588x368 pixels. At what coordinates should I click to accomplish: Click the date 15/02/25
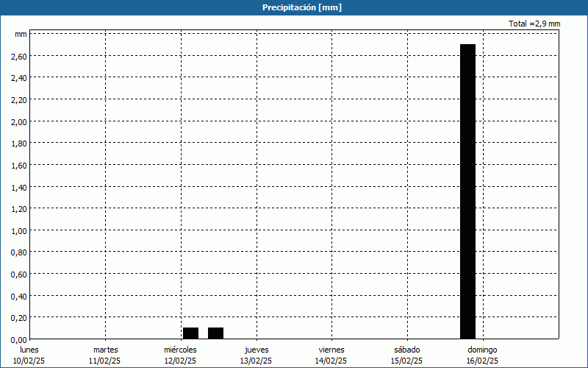tap(406, 361)
